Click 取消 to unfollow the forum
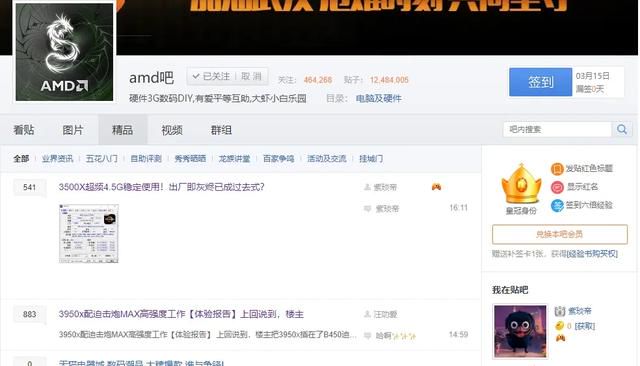Image resolution: width=640 pixels, height=366 pixels. (x=251, y=76)
